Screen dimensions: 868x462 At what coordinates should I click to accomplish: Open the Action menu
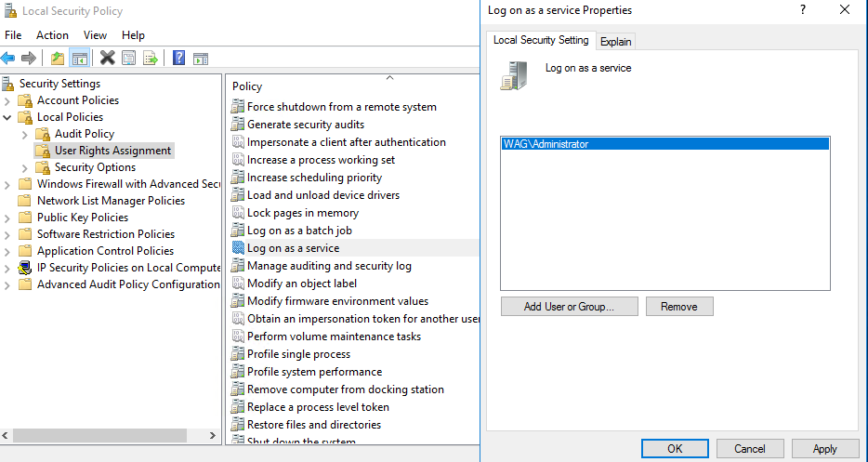[x=53, y=35]
